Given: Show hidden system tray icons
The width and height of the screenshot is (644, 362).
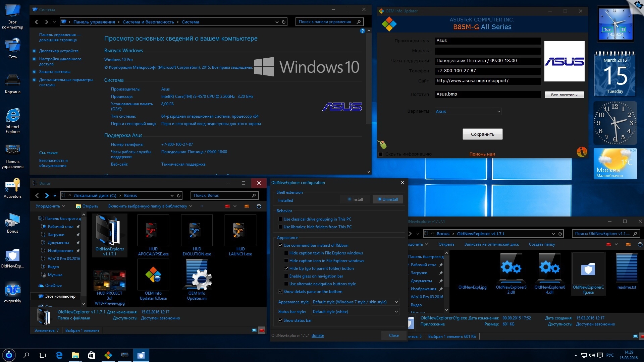Looking at the screenshot, I should pos(576,355).
